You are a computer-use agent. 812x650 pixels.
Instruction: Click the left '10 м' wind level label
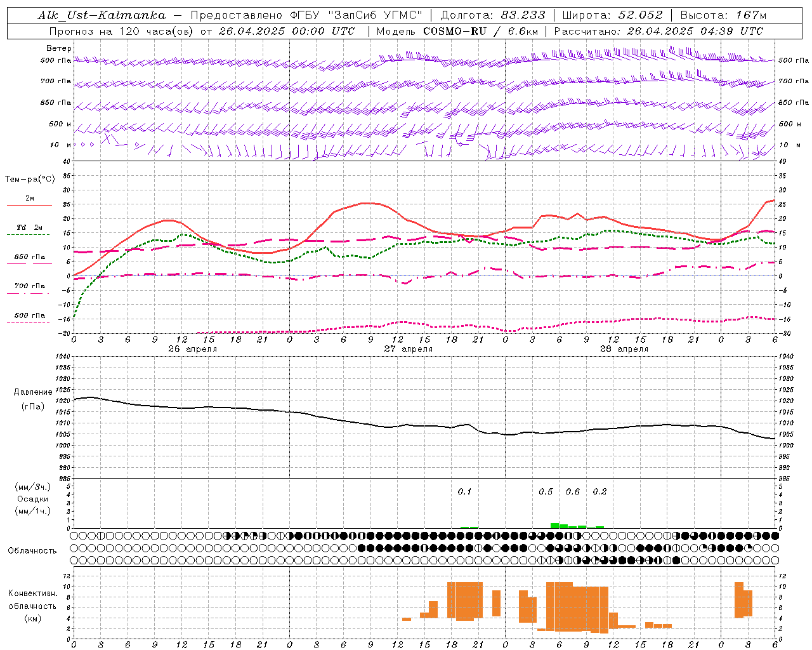click(x=61, y=145)
